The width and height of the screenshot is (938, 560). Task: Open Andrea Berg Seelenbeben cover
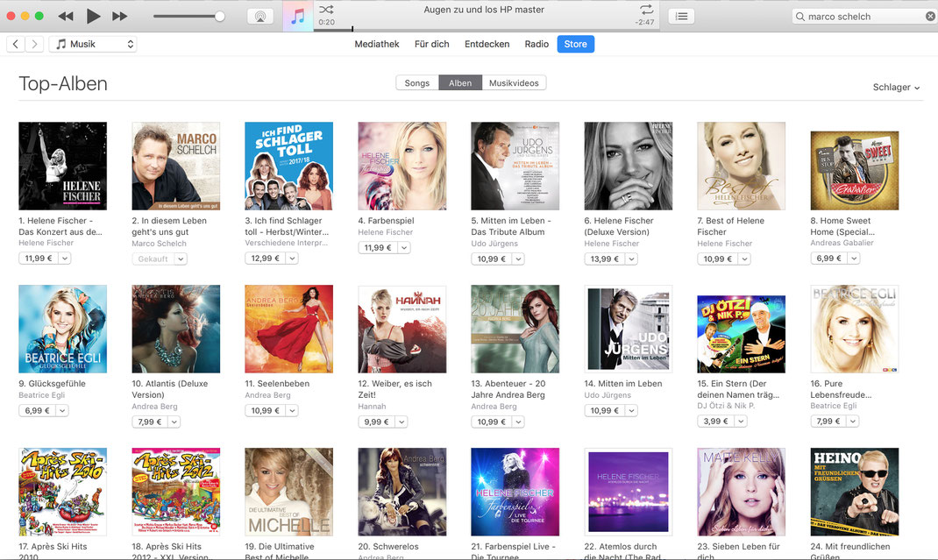[289, 329]
